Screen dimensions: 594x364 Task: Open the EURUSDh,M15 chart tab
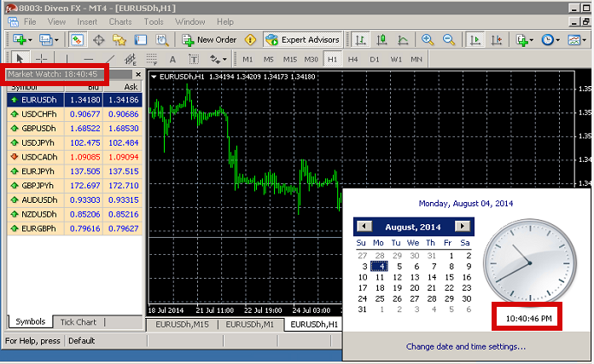coord(182,325)
